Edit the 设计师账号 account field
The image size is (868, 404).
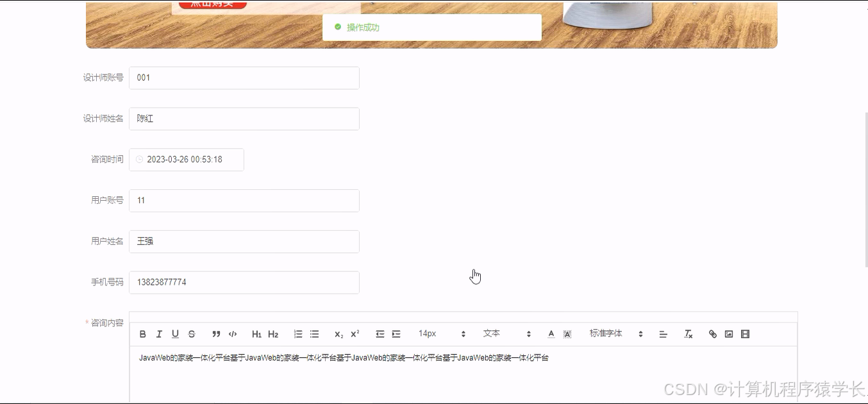point(244,78)
